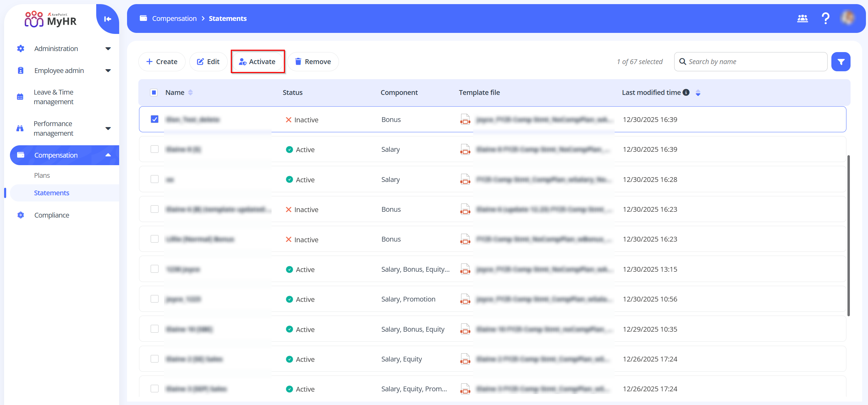Uncheck the selected first row checkbox

[154, 119]
